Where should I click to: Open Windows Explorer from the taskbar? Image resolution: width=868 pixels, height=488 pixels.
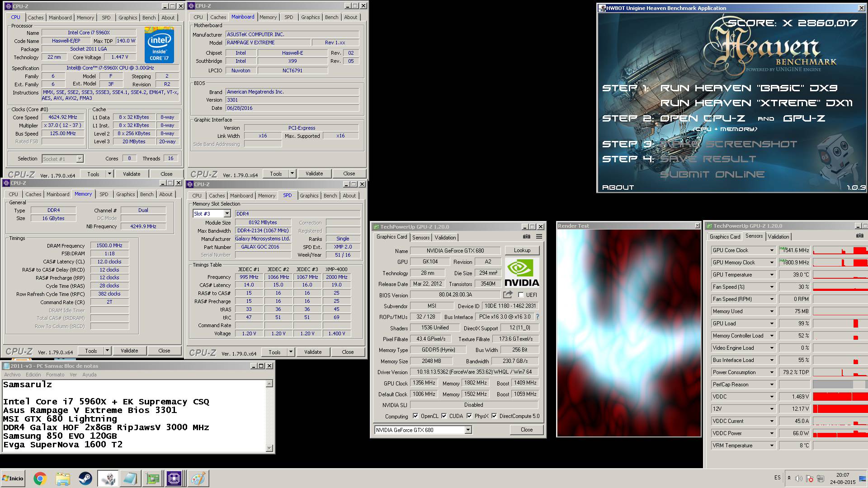(63, 479)
